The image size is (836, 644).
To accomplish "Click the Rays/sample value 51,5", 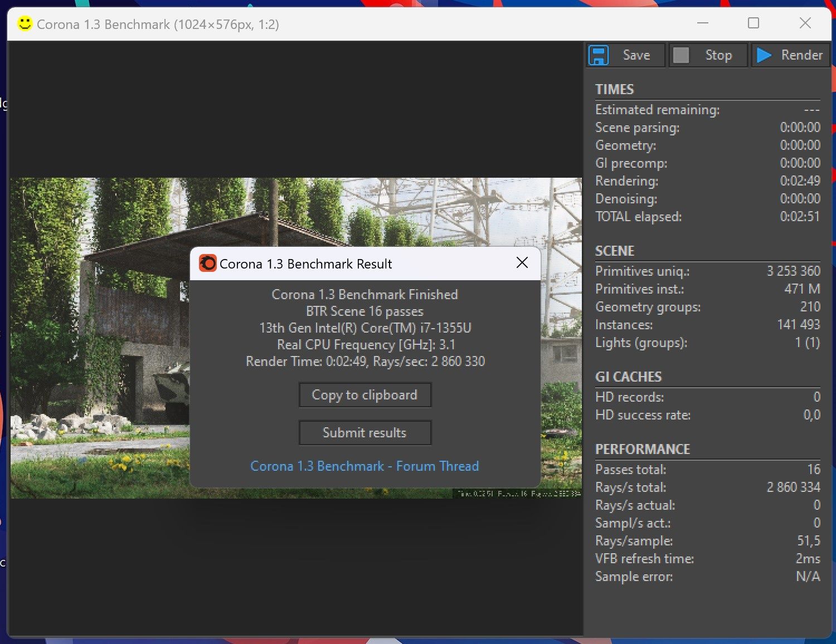I will (x=809, y=541).
